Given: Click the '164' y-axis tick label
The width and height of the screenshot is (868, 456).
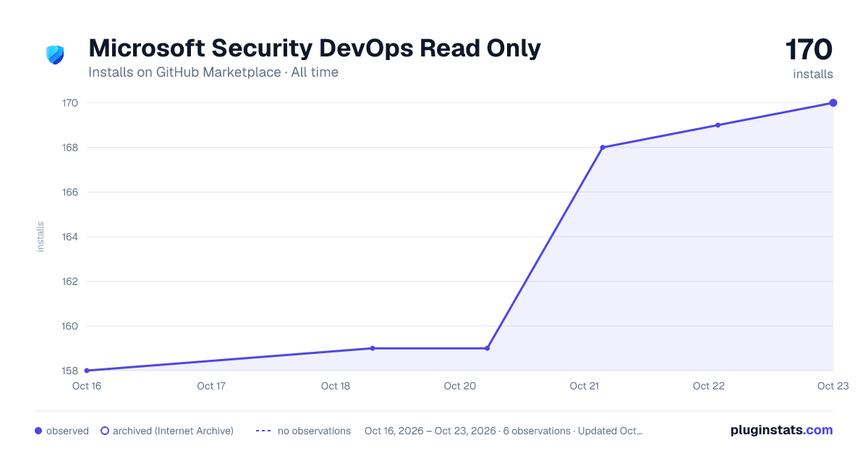Looking at the screenshot, I should [69, 237].
